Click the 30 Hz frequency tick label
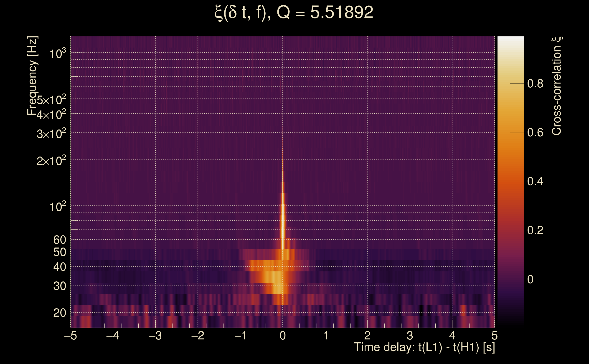The width and height of the screenshot is (589, 364). coord(59,286)
